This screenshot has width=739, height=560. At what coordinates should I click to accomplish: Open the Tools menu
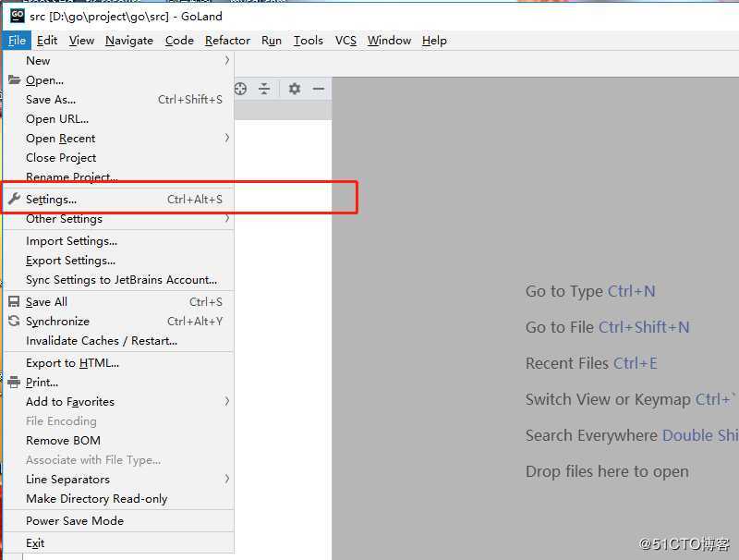[x=309, y=41]
